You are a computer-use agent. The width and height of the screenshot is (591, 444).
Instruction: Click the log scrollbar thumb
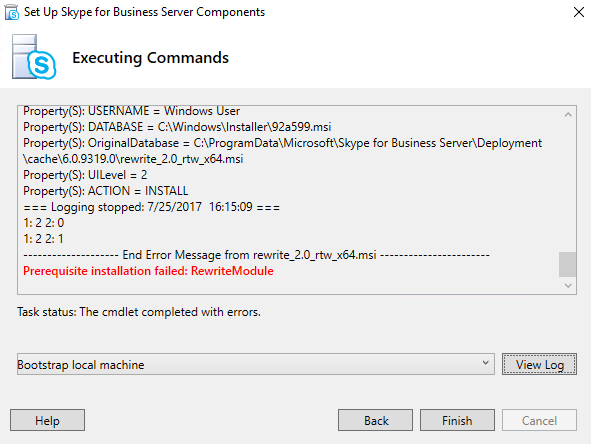point(567,264)
